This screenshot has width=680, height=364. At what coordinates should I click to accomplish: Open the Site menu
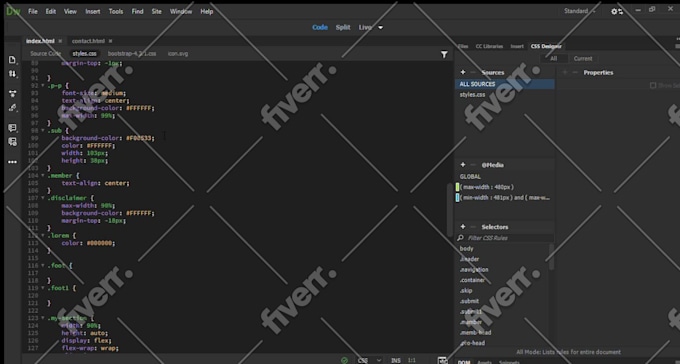point(157,12)
